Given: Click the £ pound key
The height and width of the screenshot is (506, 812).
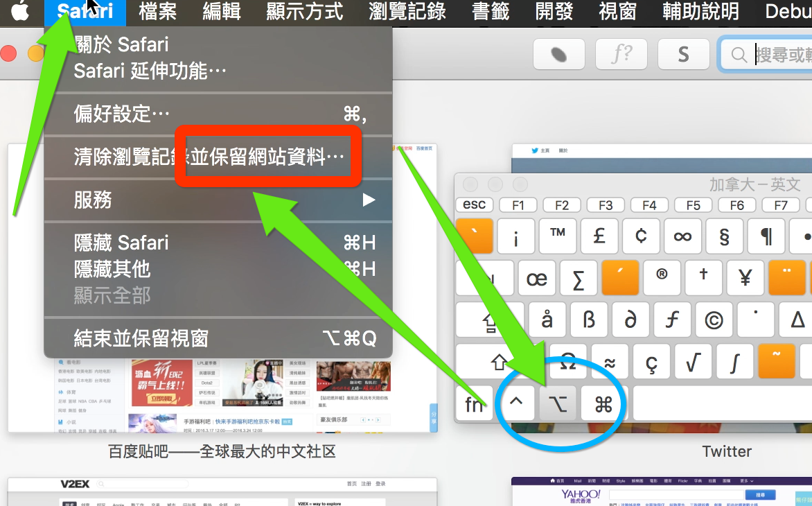Looking at the screenshot, I should click(599, 236).
